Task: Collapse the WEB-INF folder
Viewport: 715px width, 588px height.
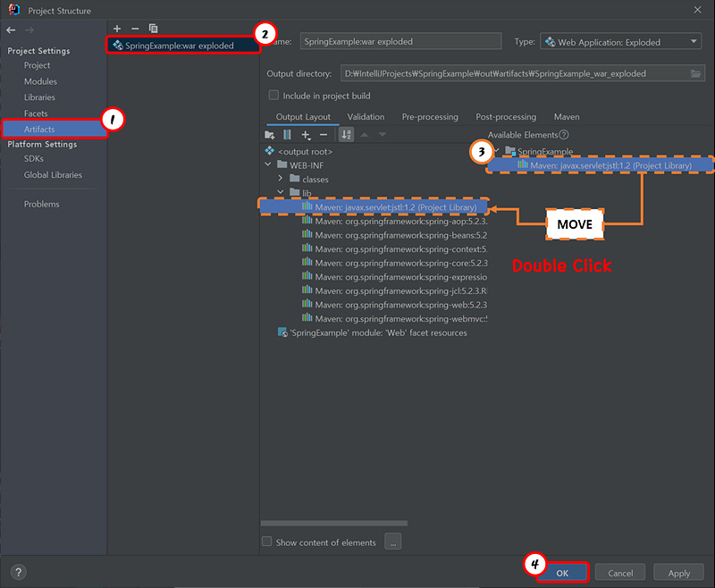Action: click(268, 164)
